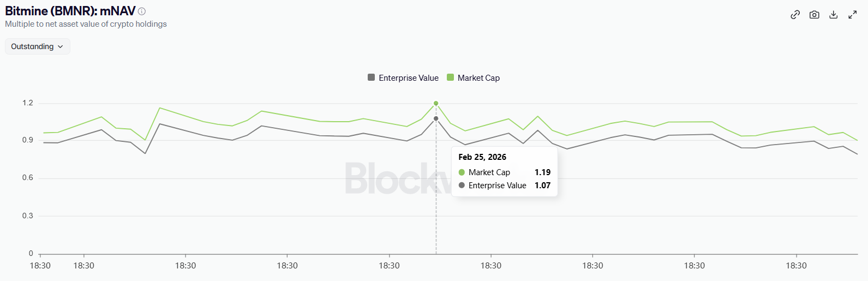Screen dimensions: 868x281
Task: Toggle the Market Cap legend series
Action: pos(478,78)
